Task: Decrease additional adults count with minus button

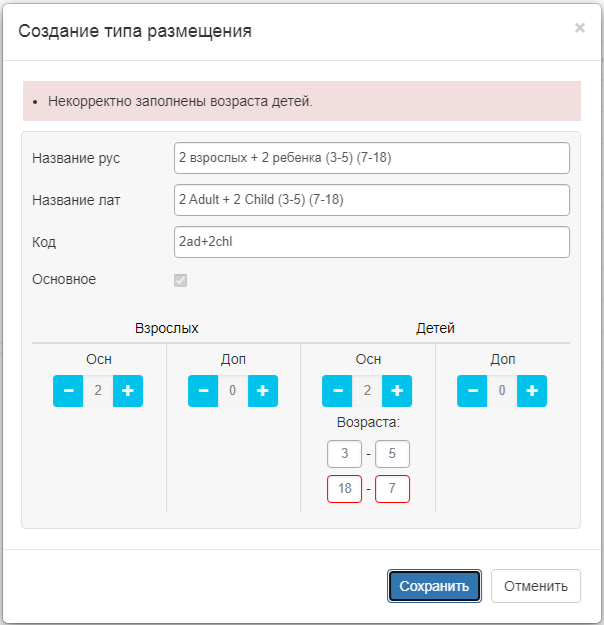Action: point(203,391)
